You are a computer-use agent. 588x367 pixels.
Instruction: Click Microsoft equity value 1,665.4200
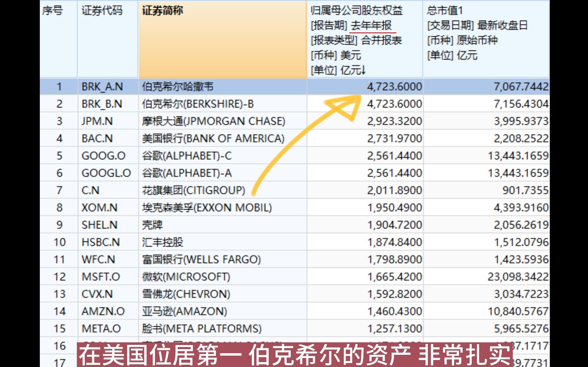click(395, 277)
